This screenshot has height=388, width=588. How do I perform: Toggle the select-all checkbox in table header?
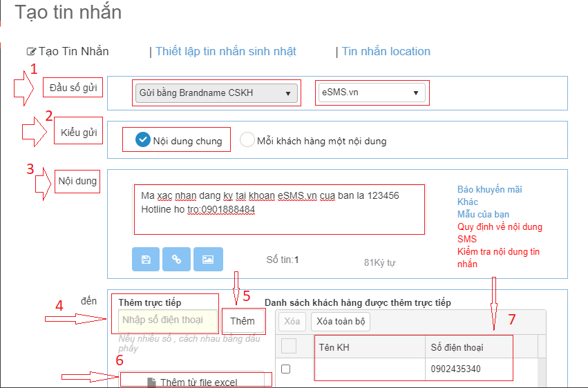tap(289, 346)
